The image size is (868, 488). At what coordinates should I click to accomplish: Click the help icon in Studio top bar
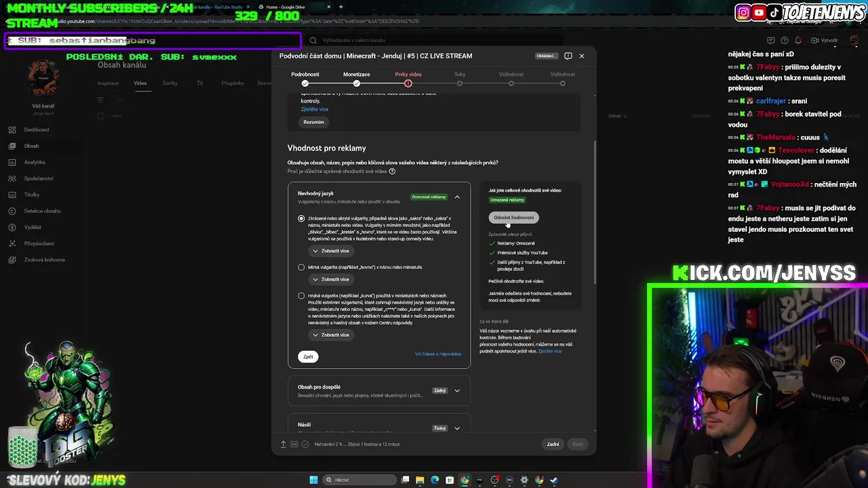click(785, 40)
